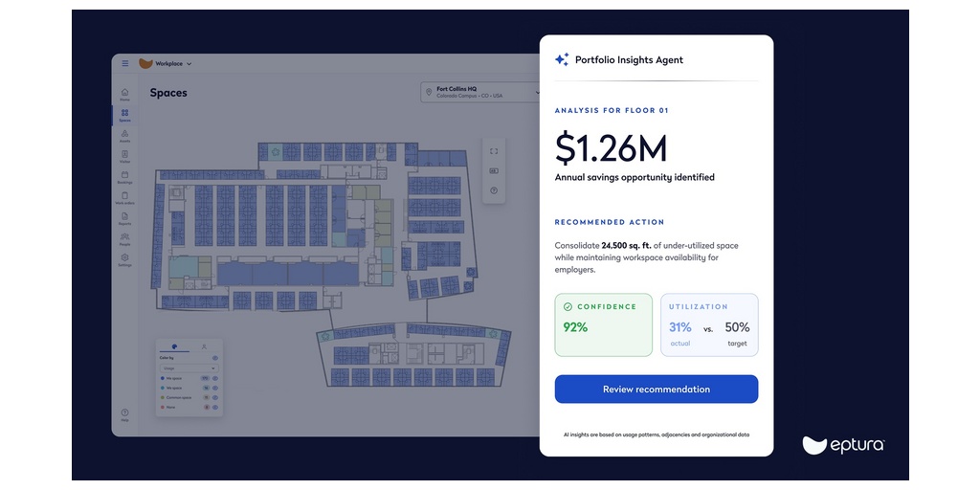
Task: Click the fullscreen map icon
Action: coord(494,151)
